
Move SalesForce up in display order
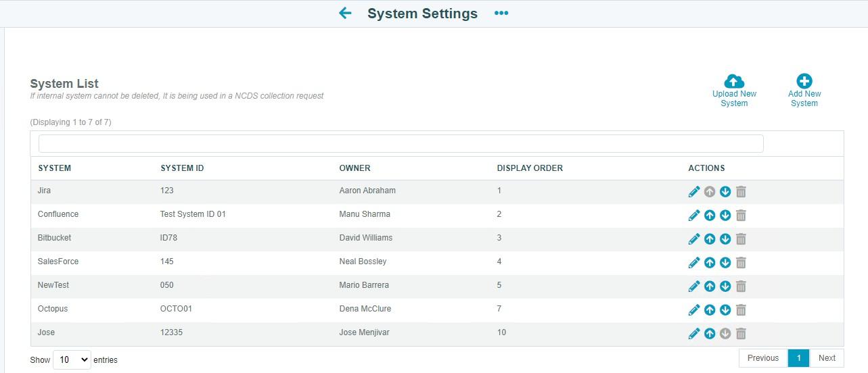click(x=710, y=263)
